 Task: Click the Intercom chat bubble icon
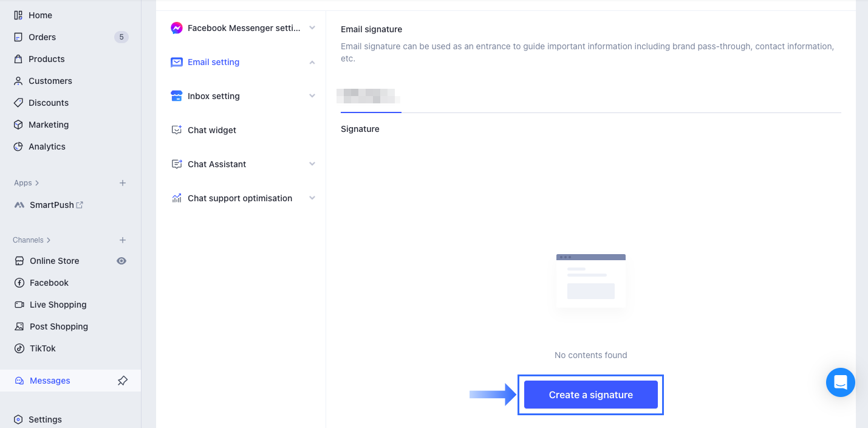(840, 382)
